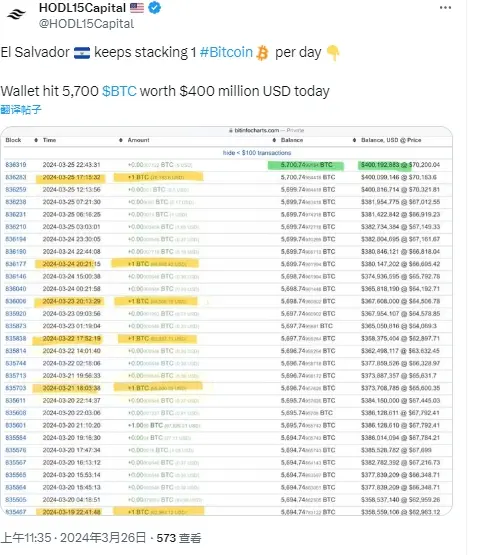The image size is (479, 555).
Task: Click the El Salvador flag emoji
Action: (x=82, y=53)
